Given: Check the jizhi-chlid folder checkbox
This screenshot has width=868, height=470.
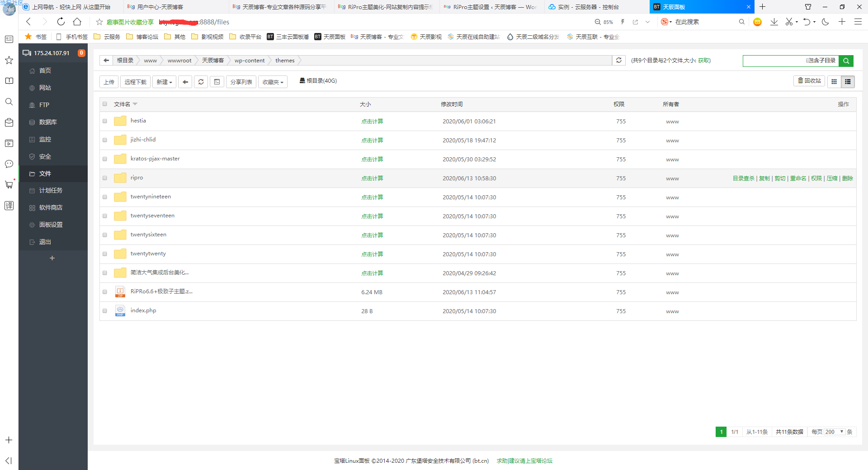Looking at the screenshot, I should point(105,140).
